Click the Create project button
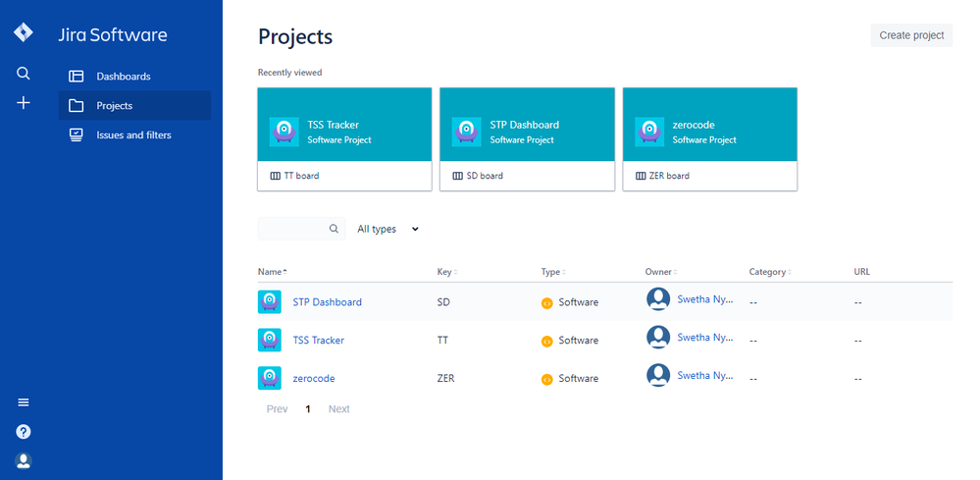This screenshot has width=980, height=480. coord(911,35)
